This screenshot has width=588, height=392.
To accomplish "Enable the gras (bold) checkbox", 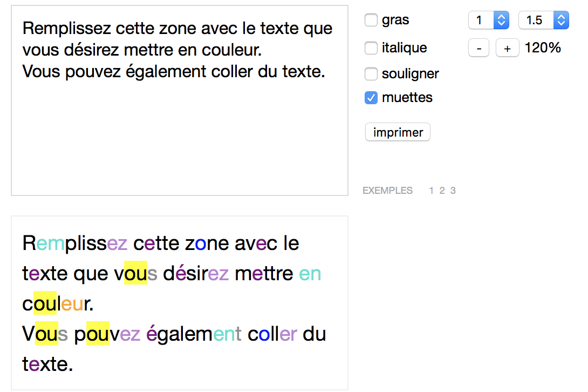I will coord(371,21).
